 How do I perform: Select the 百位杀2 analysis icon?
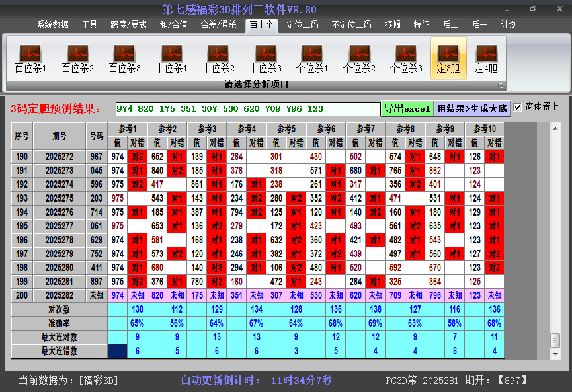pyautogui.click(x=77, y=58)
